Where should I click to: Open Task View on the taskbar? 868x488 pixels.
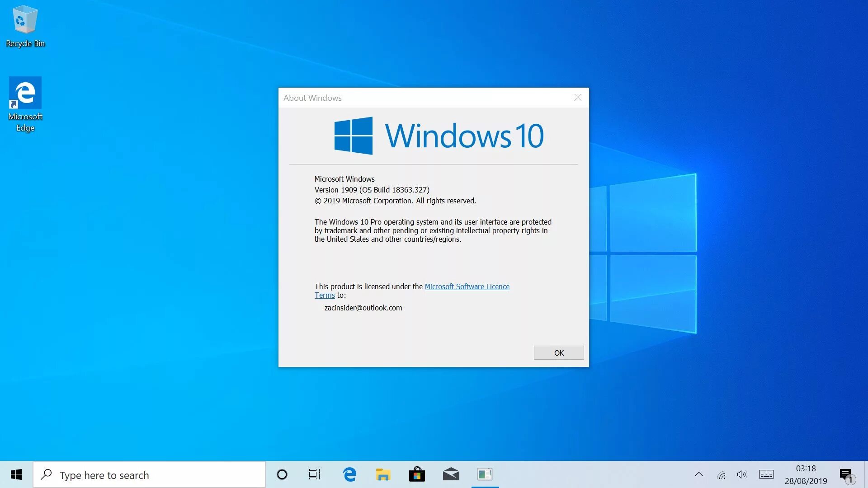(x=315, y=474)
